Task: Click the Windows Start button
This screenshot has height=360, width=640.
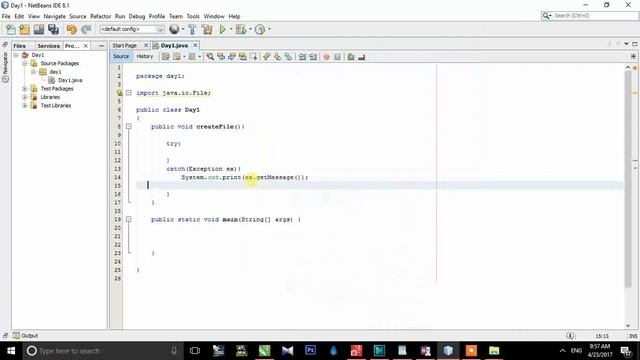Action: coord(11,351)
